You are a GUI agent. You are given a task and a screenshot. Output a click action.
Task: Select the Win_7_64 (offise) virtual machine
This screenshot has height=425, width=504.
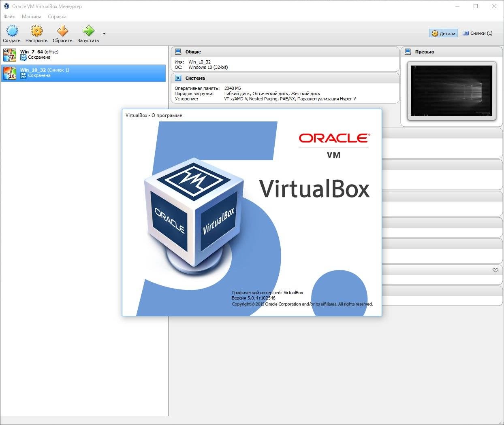coord(83,55)
